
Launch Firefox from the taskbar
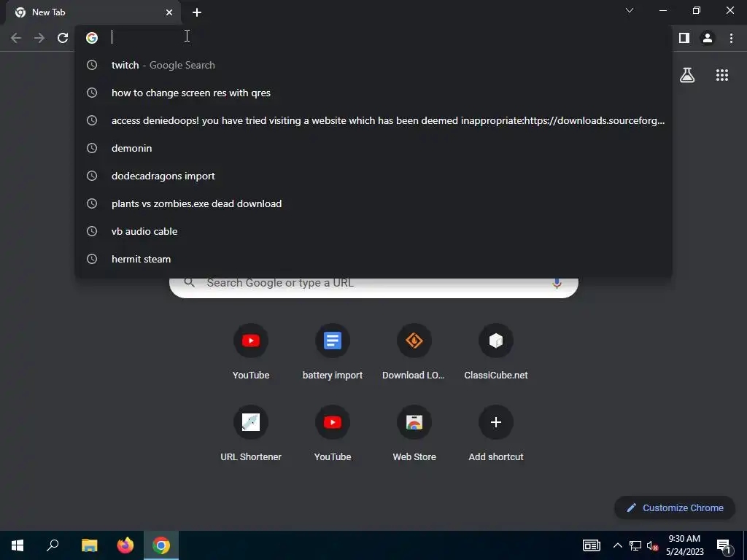125,545
